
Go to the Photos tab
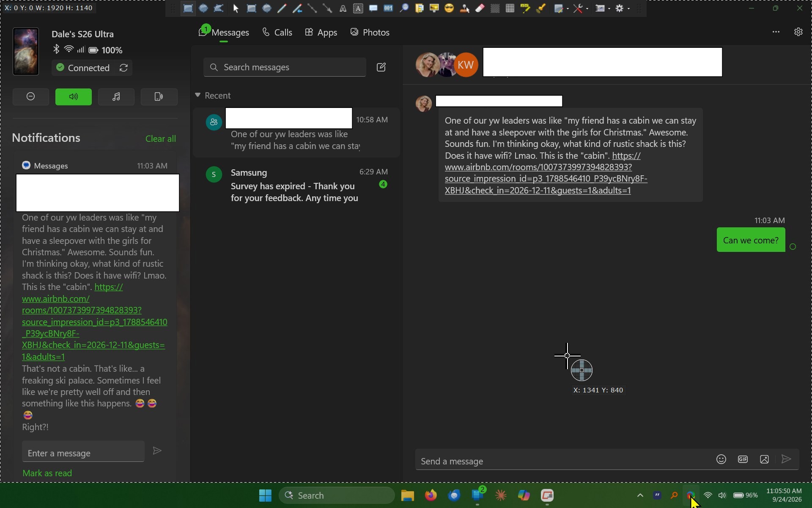point(370,33)
